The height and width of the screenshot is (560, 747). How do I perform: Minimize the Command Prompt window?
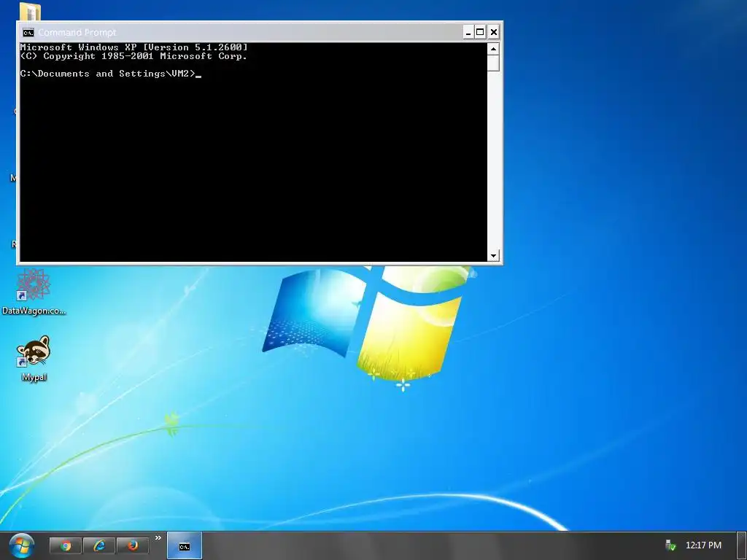468,32
